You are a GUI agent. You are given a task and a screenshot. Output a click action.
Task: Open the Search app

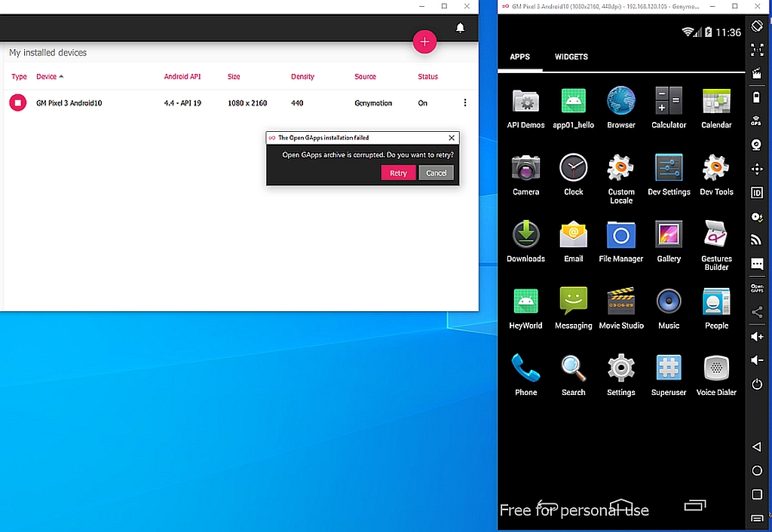[x=573, y=375]
